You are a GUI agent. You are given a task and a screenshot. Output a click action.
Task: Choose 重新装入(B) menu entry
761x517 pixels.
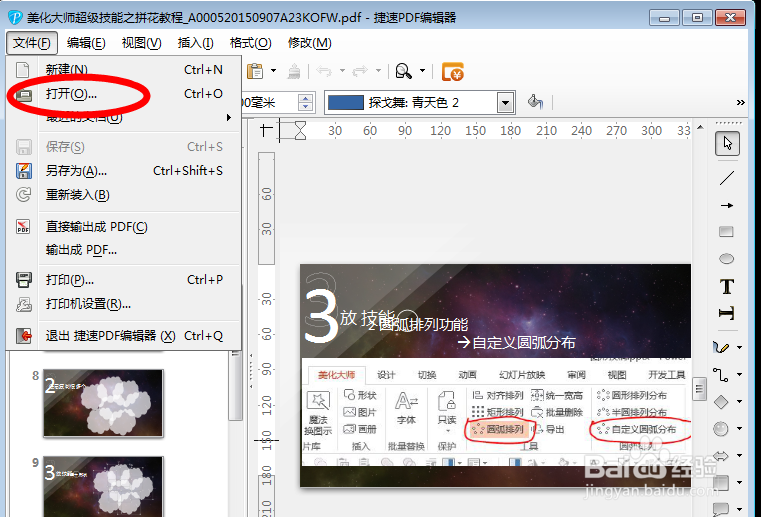pyautogui.click(x=125, y=195)
